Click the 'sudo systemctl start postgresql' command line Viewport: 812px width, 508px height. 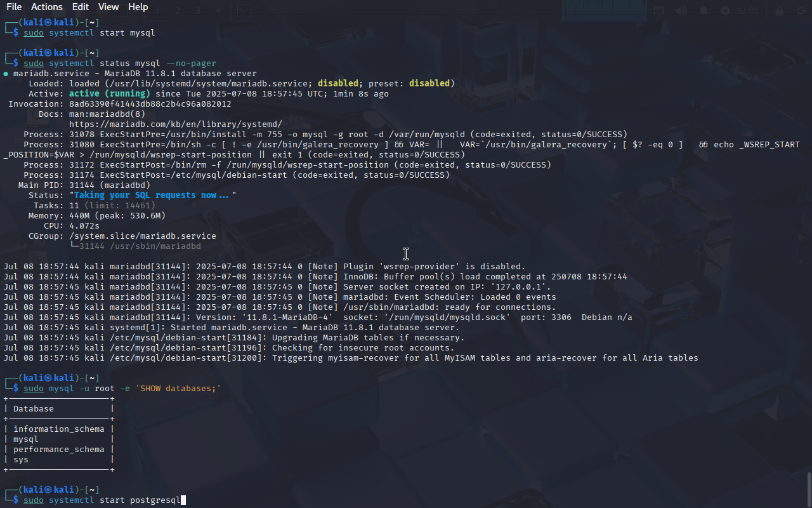coord(102,500)
